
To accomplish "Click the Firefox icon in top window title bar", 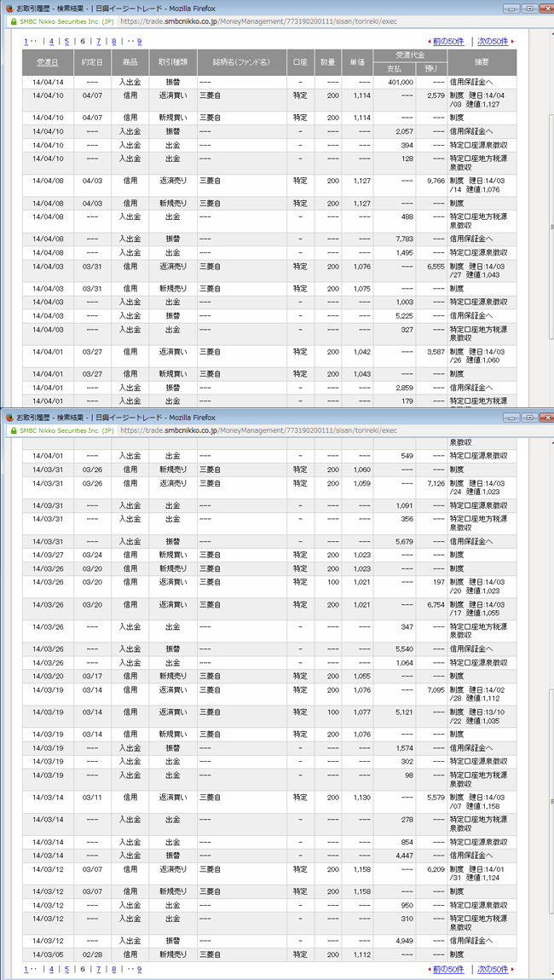I will point(9,9).
